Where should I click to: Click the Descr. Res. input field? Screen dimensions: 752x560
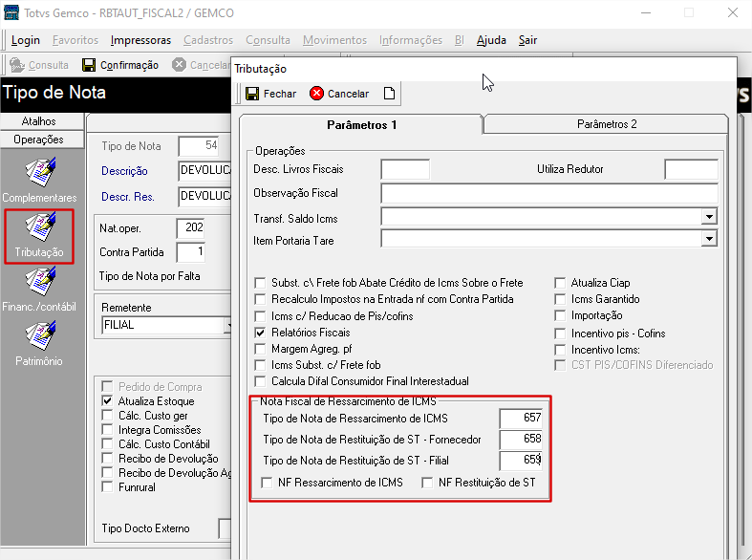[204, 197]
